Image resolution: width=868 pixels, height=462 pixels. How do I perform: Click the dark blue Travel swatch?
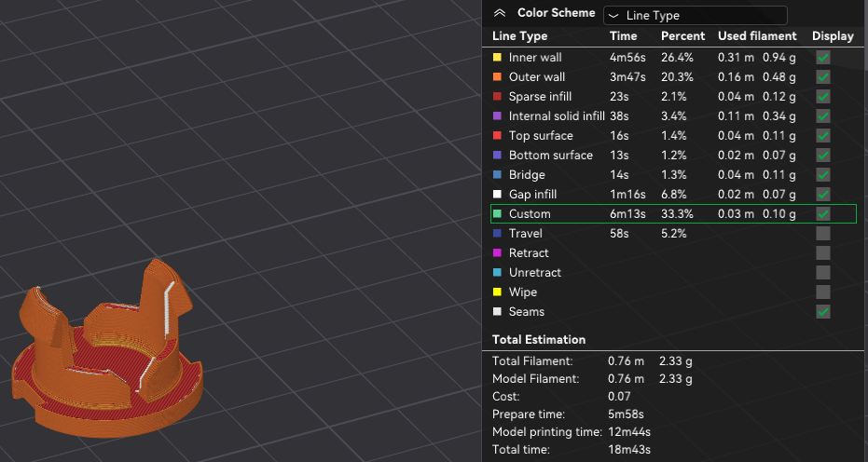click(497, 233)
